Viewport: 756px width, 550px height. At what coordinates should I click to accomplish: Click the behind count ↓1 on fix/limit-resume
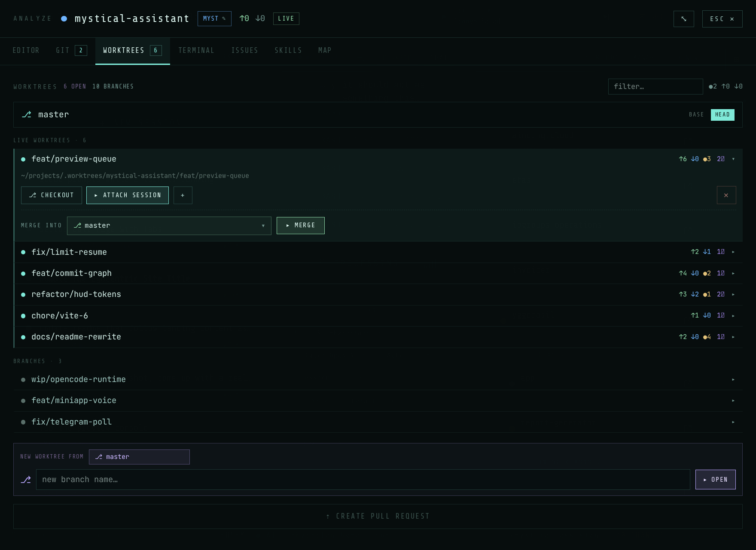click(x=707, y=252)
